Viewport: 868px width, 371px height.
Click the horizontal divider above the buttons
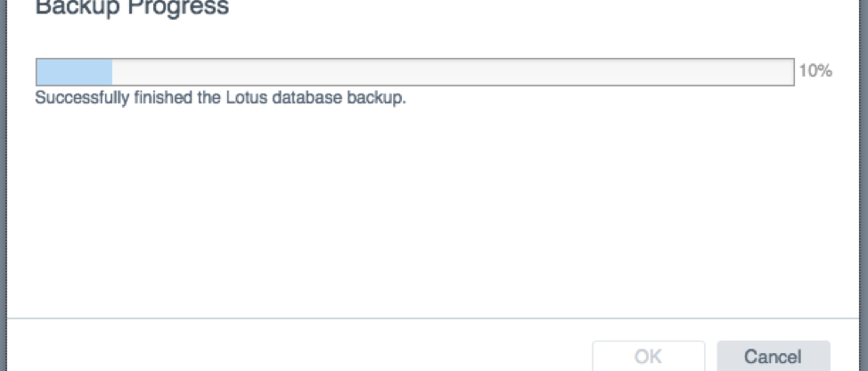point(434,318)
